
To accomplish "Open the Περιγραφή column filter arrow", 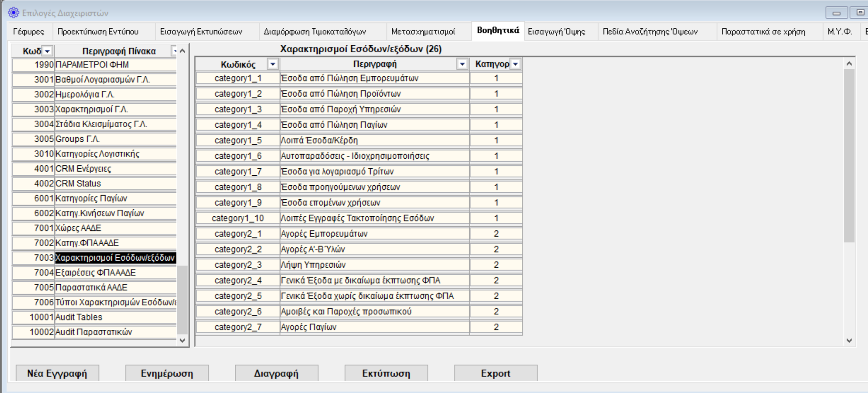I will (462, 64).
